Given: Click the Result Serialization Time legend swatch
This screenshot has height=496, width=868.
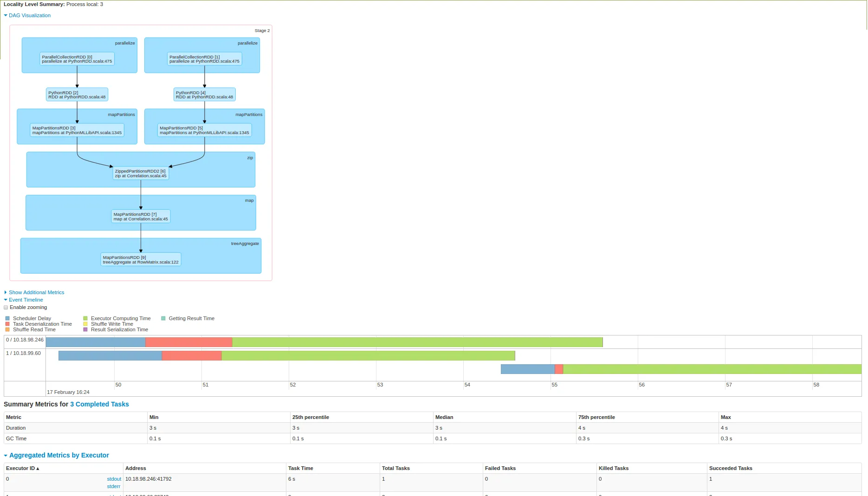Looking at the screenshot, I should click(x=85, y=329).
